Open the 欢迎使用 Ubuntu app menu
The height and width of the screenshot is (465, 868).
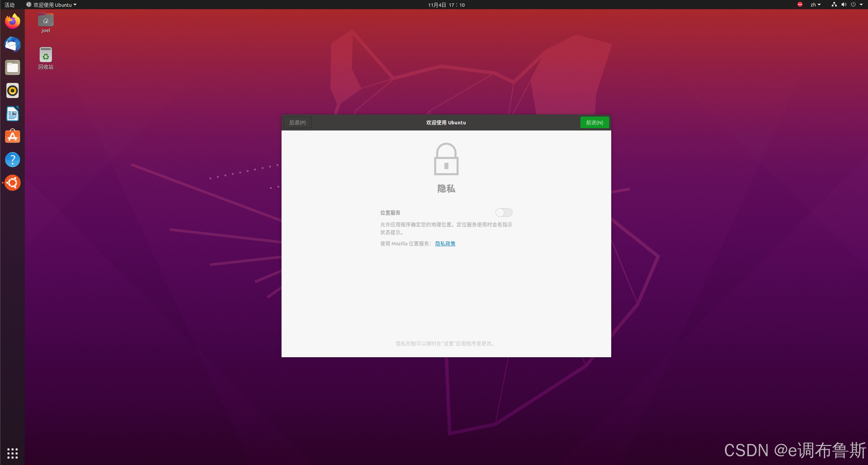pyautogui.click(x=51, y=5)
